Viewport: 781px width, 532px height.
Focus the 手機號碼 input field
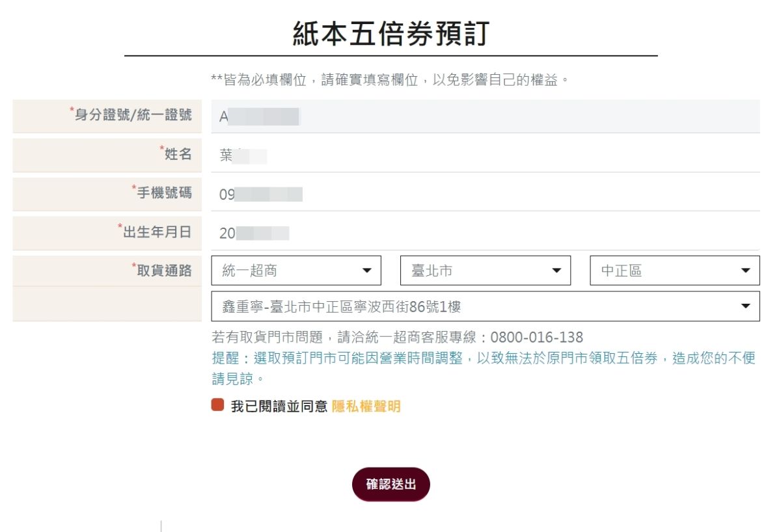coord(485,194)
